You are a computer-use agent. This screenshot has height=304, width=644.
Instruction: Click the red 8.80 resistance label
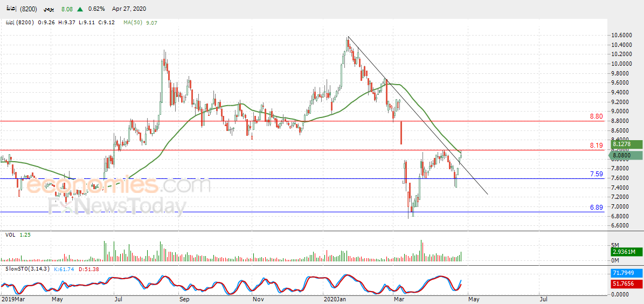(596, 116)
